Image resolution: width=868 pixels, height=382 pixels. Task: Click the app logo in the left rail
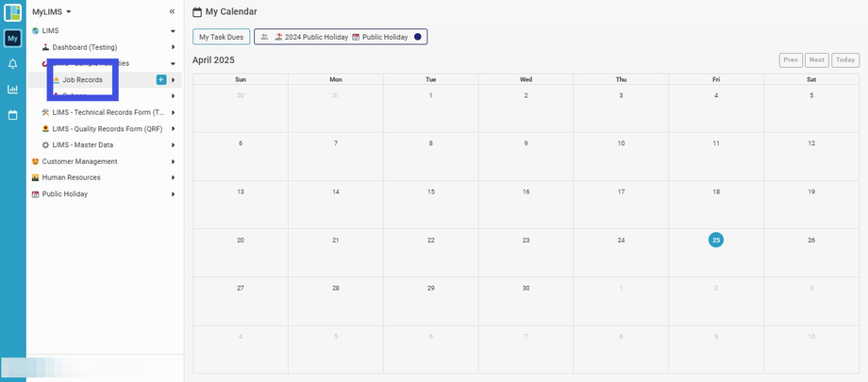(x=12, y=12)
